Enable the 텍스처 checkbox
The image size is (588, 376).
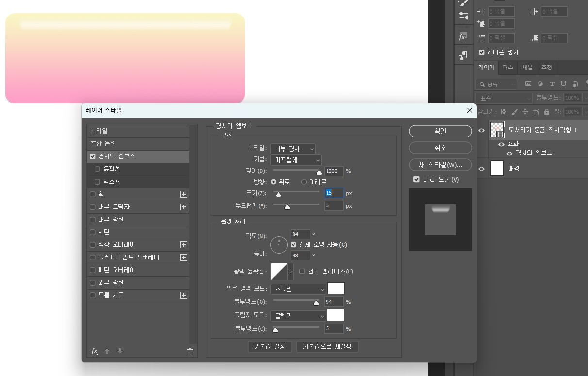coord(98,182)
